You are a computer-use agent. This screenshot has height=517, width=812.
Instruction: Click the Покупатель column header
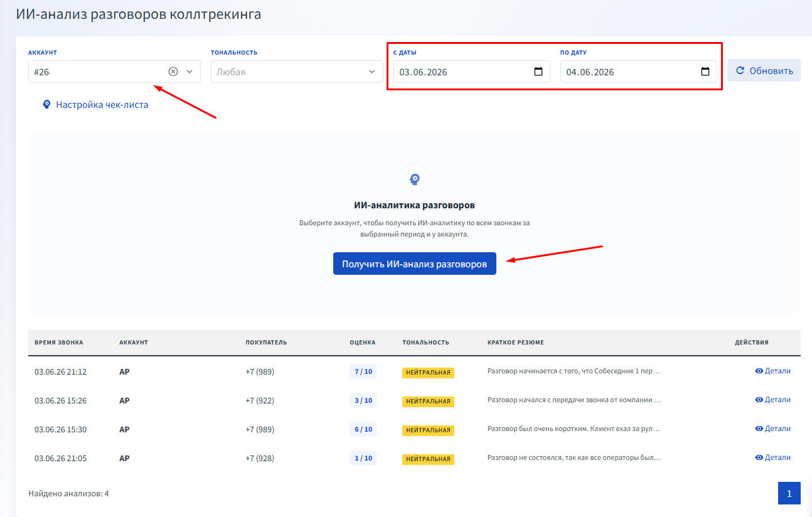coord(266,343)
